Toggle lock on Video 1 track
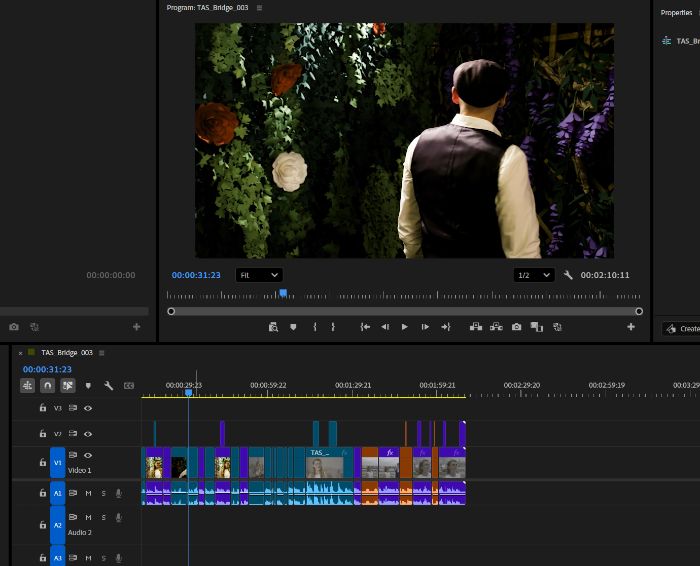The height and width of the screenshot is (566, 700). (43, 462)
